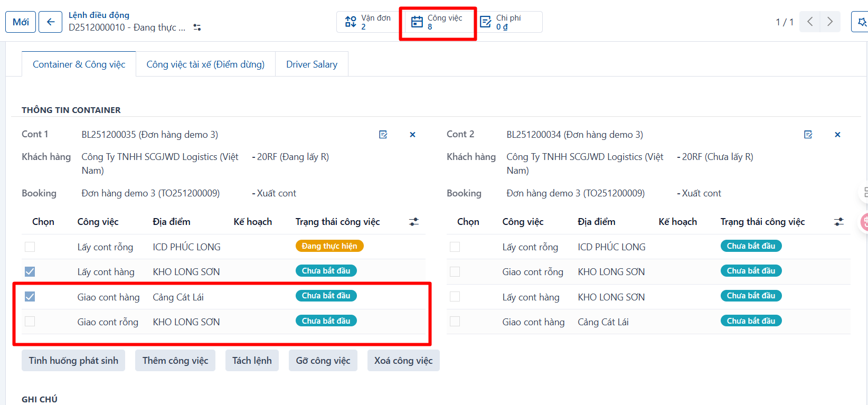The image size is (868, 405).
Task: Sort Cont 2 table by Công việc header
Action: pos(523,222)
